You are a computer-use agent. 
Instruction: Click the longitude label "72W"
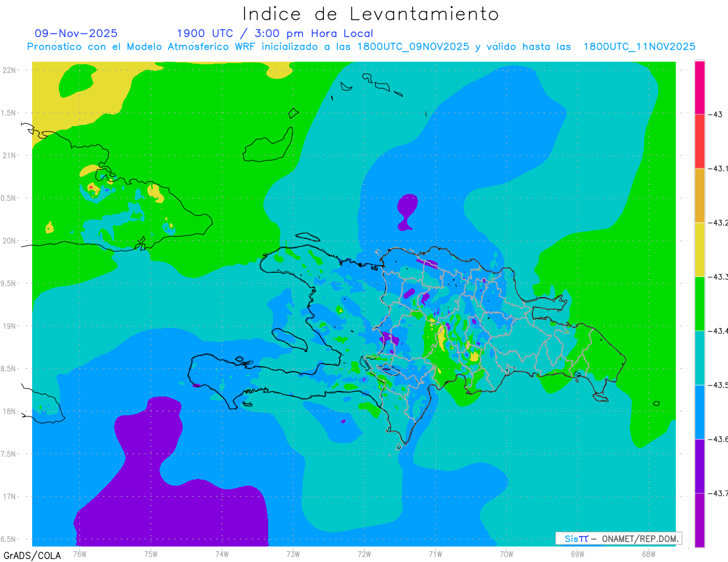[364, 553]
